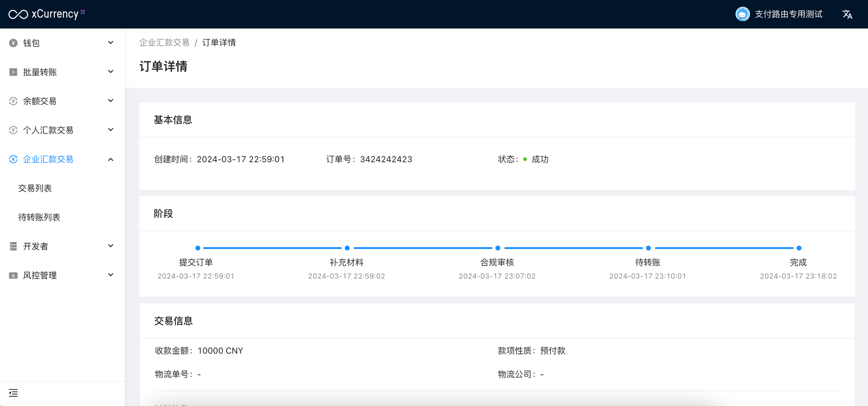868x406 pixels.
Task: Click the 余额交易 icon in sidebar
Action: coord(13,101)
